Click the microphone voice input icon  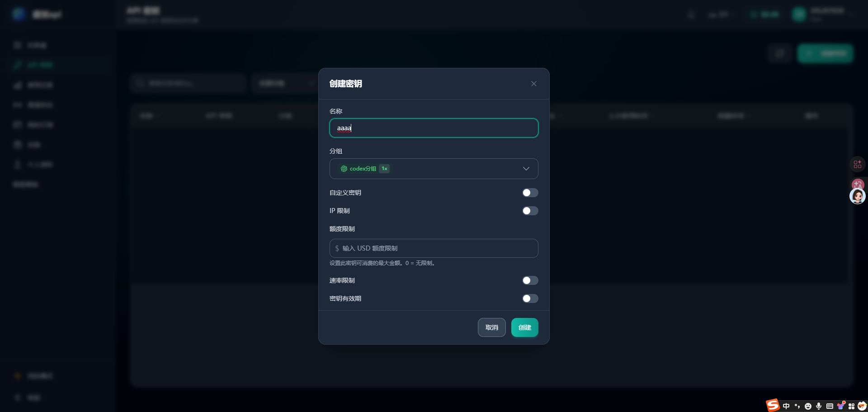pos(819,406)
